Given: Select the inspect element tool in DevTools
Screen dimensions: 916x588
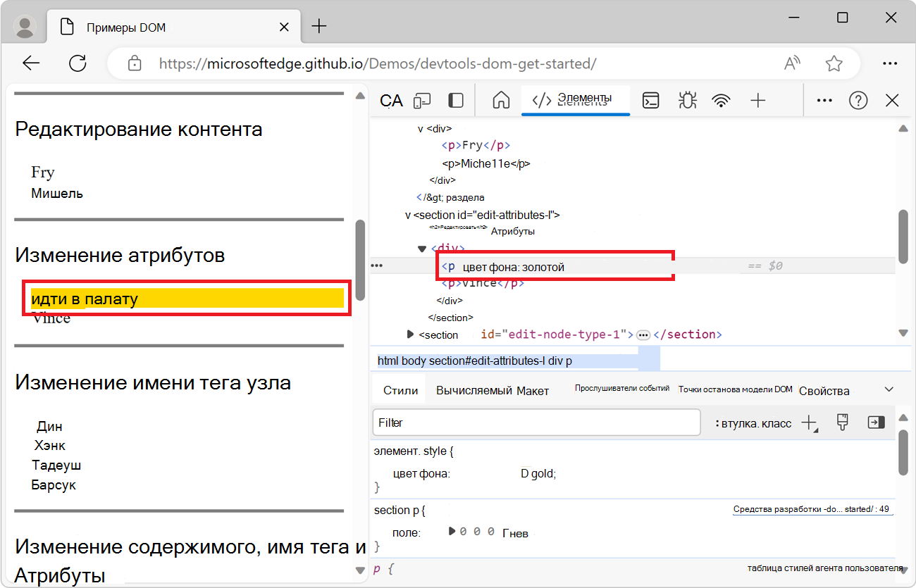Looking at the screenshot, I should (390, 100).
